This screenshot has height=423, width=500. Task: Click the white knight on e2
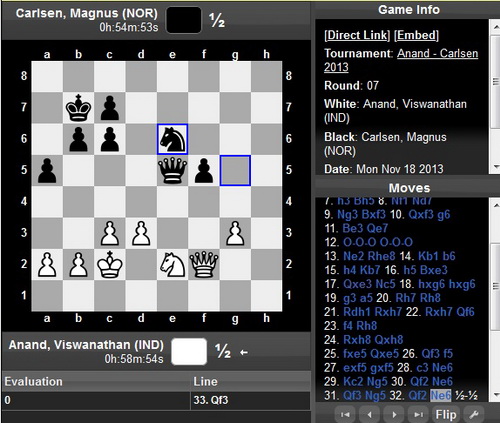coord(172,264)
